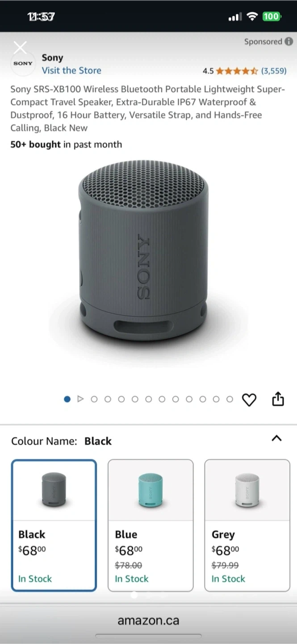Tap the Sony brand logo
Screen dimensions: 297x644
click(23, 64)
